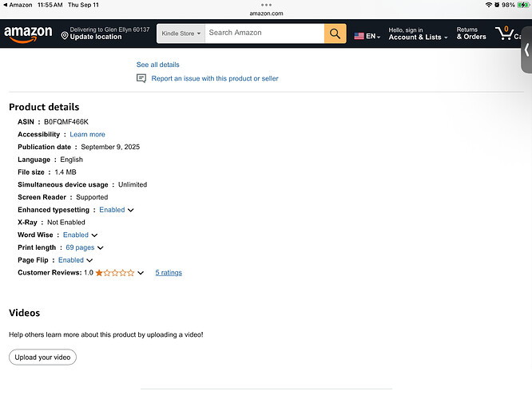The image size is (532, 399).
Task: Tap the search magnifier button
Action: tap(335, 34)
